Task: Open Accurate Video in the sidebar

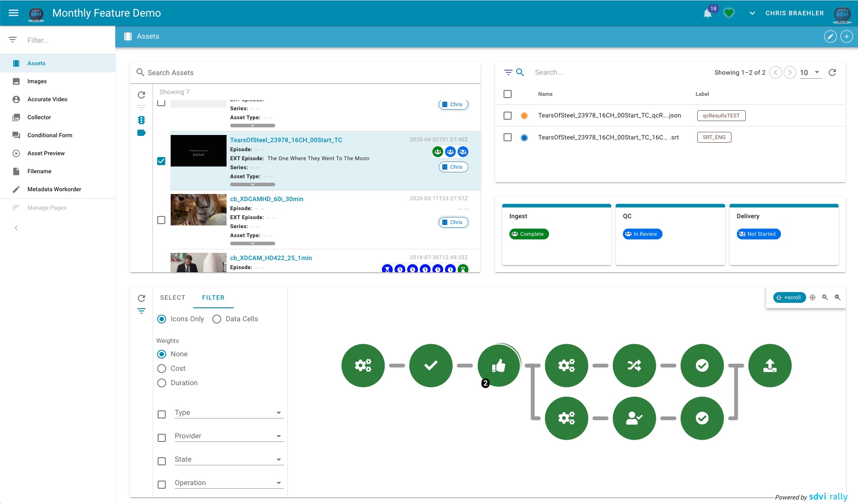Action: coord(47,99)
